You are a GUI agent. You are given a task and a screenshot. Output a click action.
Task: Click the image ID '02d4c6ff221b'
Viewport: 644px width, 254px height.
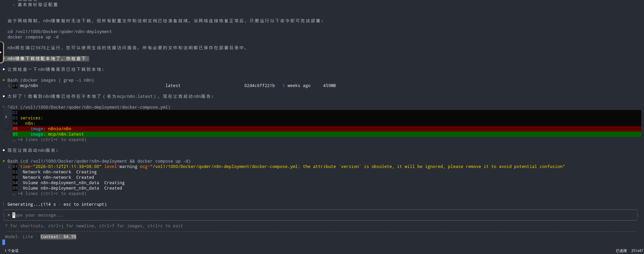coord(259,86)
